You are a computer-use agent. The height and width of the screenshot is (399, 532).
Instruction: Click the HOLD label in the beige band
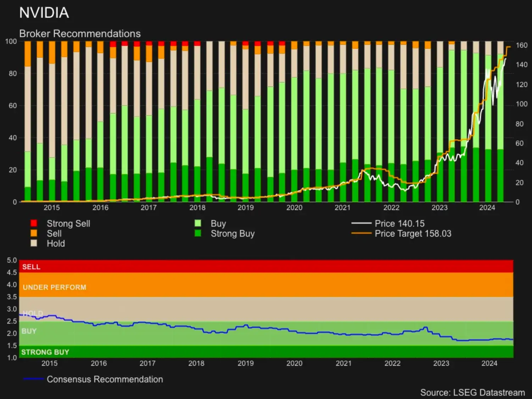point(33,314)
